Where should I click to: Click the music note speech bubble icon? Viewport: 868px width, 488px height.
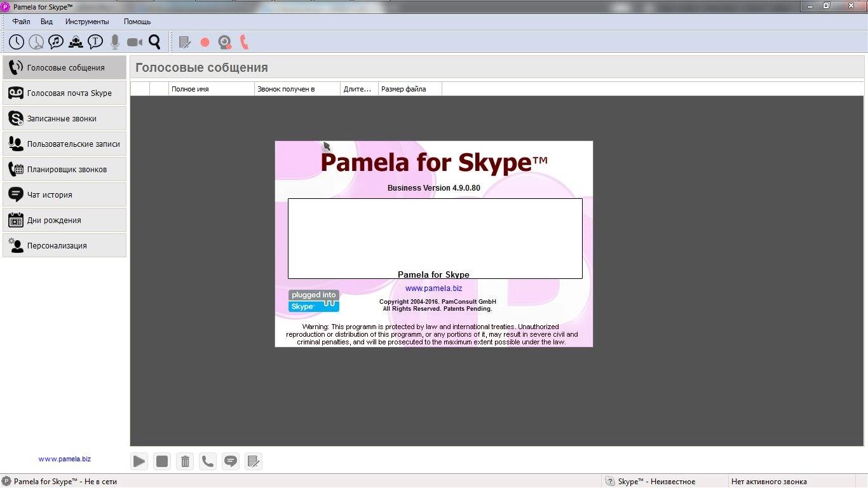[56, 42]
